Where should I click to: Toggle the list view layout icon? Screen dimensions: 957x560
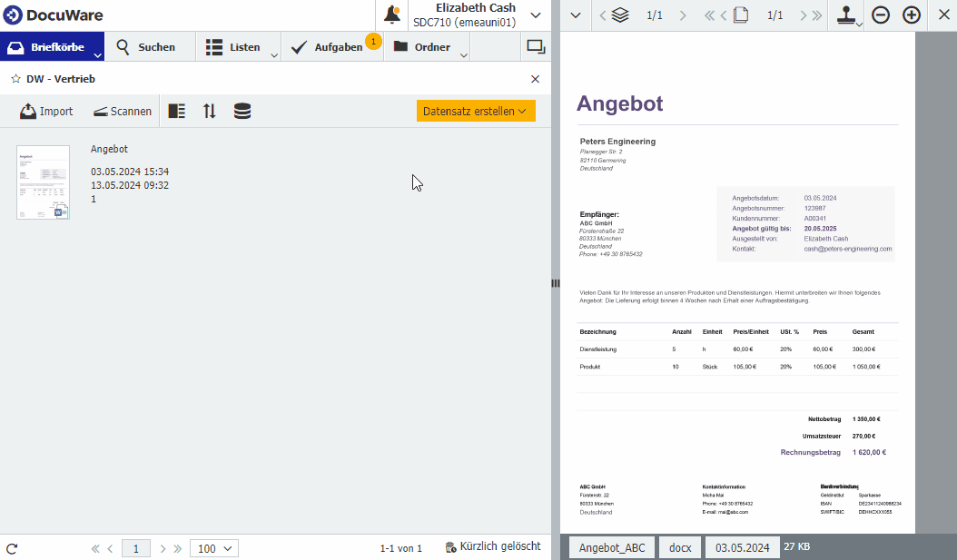177,111
